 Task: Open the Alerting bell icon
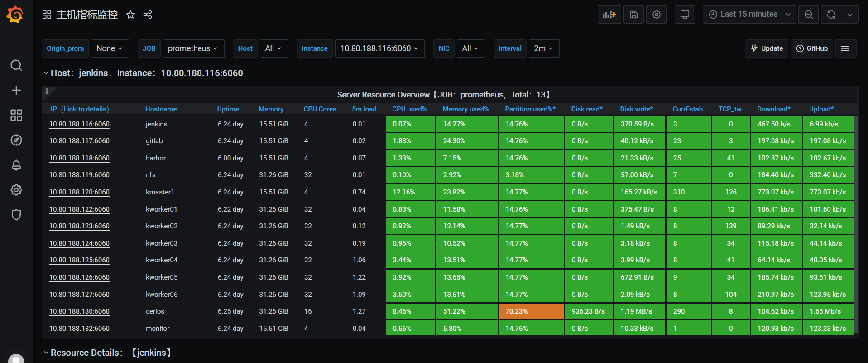tap(16, 165)
